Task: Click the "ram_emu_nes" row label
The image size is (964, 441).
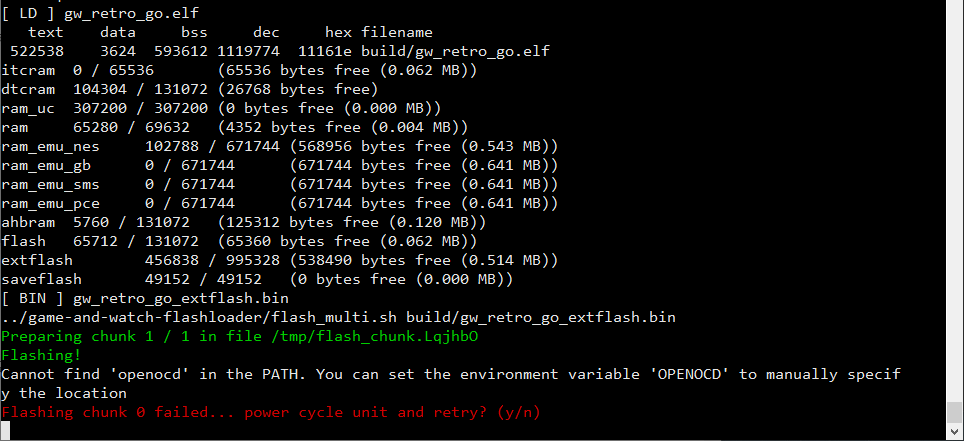Action: point(50,146)
